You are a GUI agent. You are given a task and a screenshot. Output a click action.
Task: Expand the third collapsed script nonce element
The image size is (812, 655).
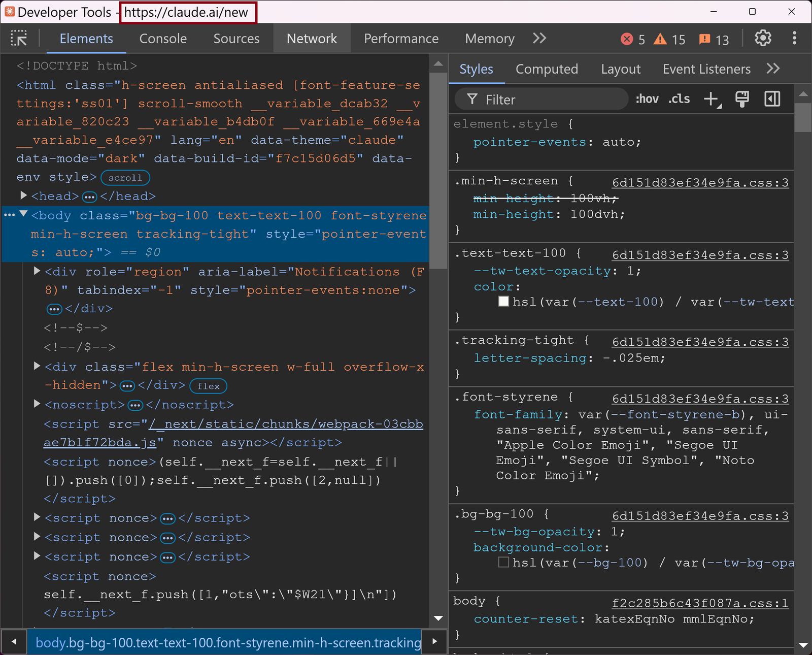click(x=37, y=556)
